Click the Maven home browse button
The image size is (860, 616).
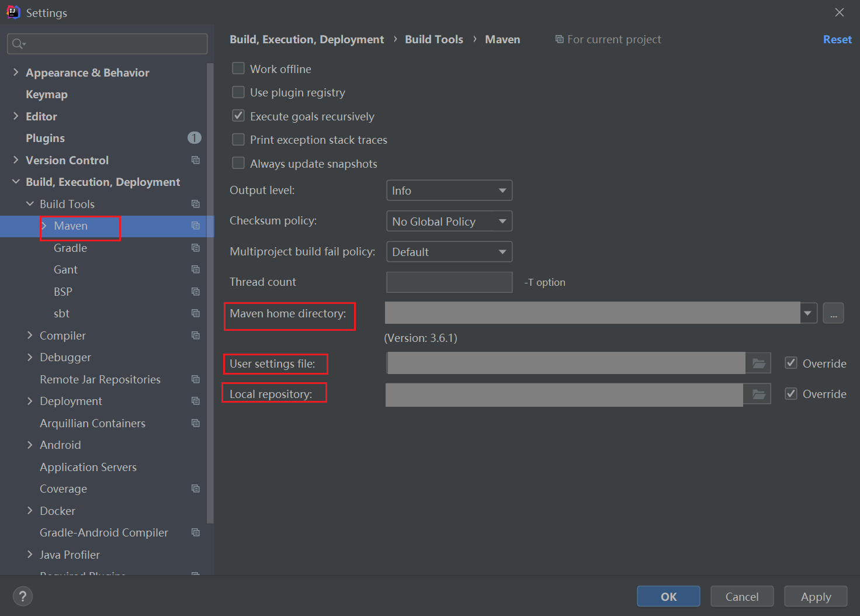pyautogui.click(x=833, y=313)
